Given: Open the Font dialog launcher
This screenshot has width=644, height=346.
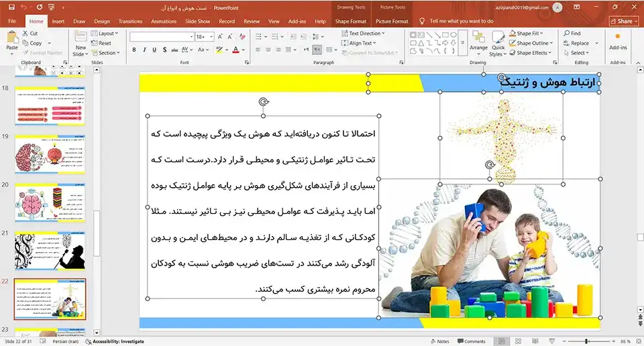Looking at the screenshot, I should pyautogui.click(x=247, y=62).
